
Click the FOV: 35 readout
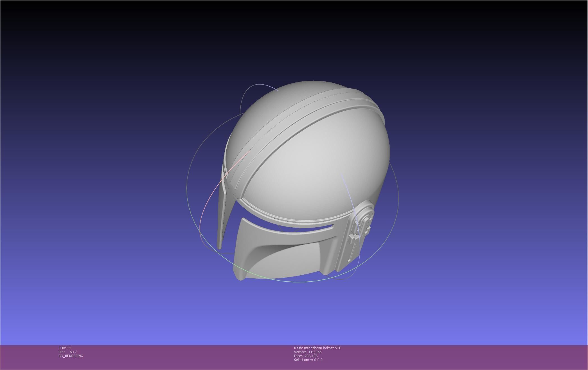coord(65,348)
